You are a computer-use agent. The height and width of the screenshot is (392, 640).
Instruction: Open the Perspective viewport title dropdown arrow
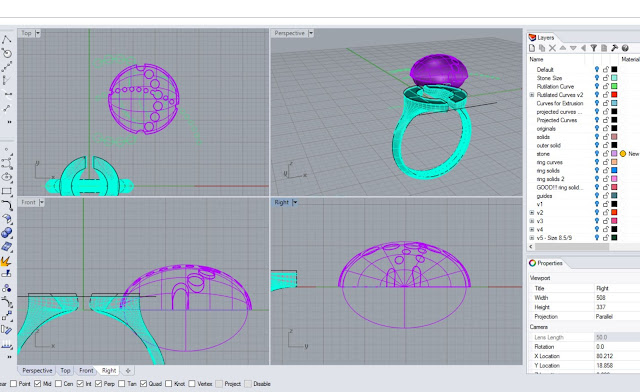(x=311, y=33)
